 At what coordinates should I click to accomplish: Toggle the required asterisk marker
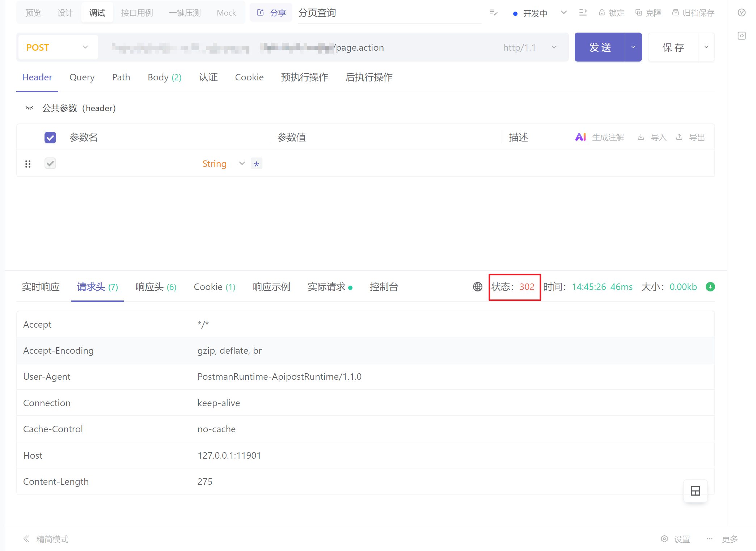coord(256,164)
